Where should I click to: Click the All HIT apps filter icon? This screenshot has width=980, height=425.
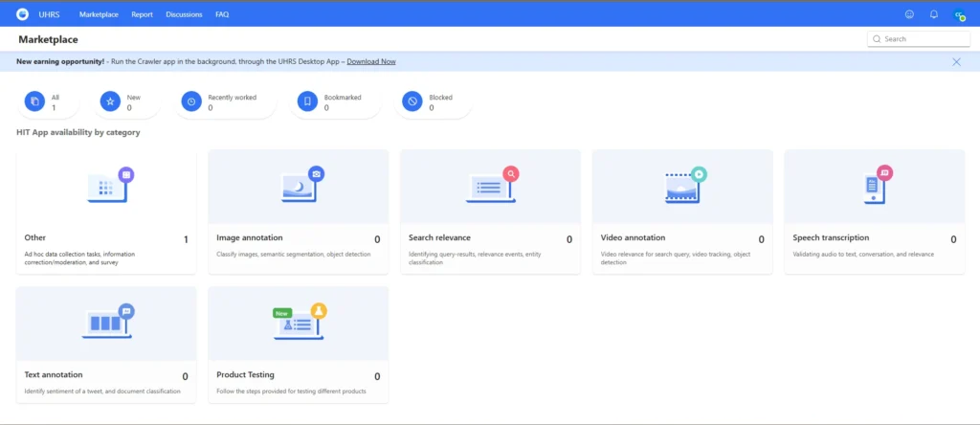click(x=35, y=101)
